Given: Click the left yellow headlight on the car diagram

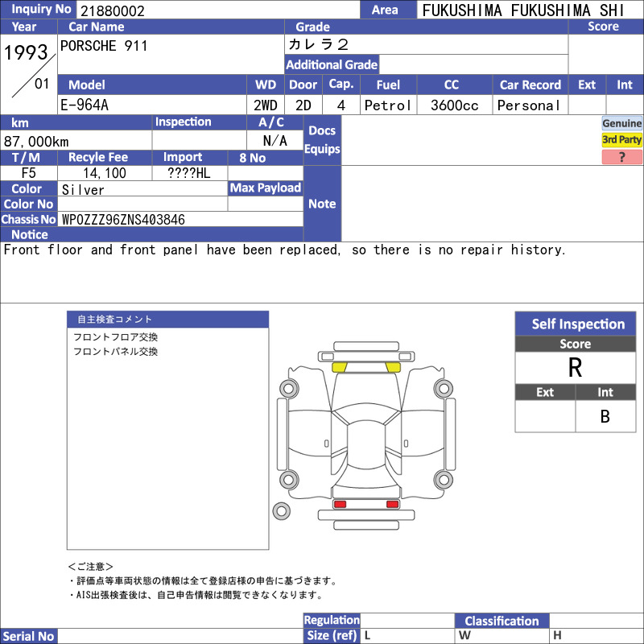Looking at the screenshot, I should [339, 368].
